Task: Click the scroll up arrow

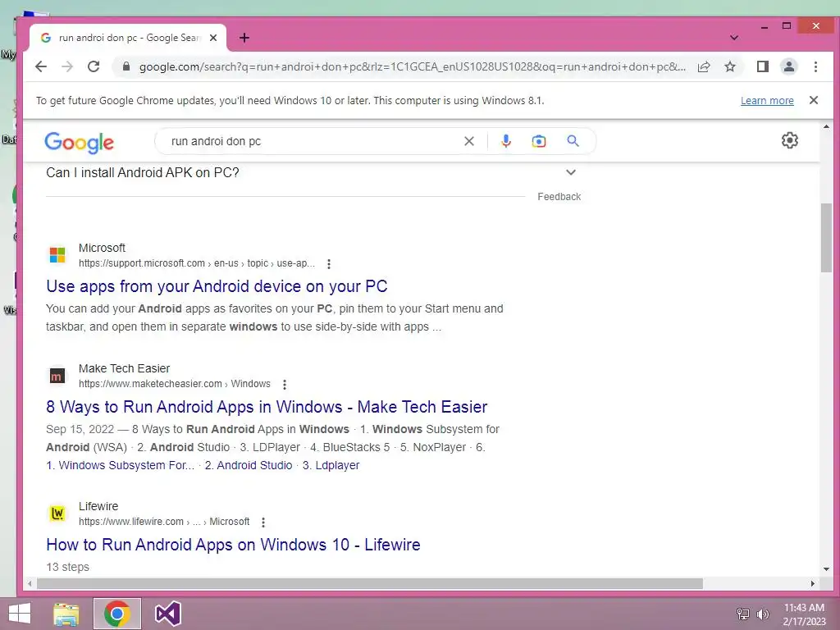Action: pos(826,127)
